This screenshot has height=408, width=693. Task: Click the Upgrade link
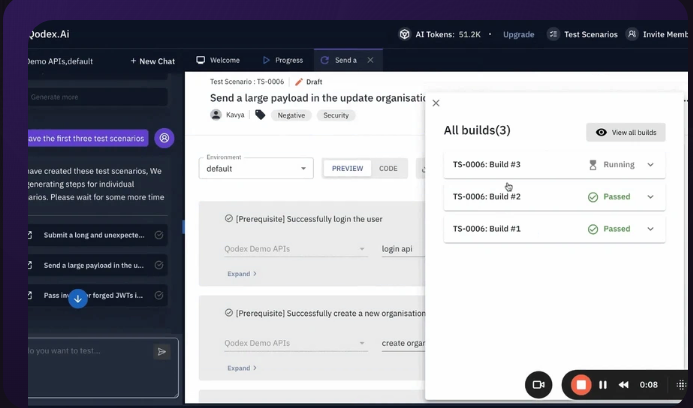[x=518, y=34]
